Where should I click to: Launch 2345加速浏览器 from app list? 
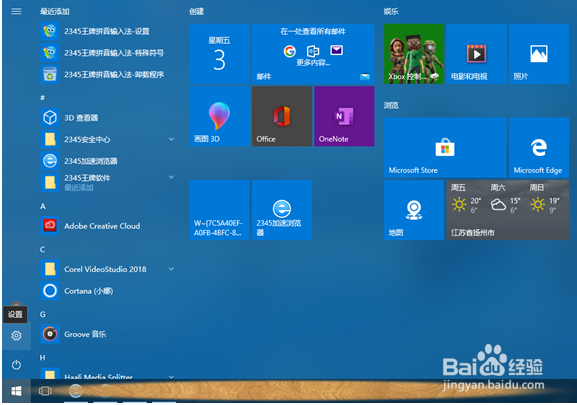tap(107, 161)
